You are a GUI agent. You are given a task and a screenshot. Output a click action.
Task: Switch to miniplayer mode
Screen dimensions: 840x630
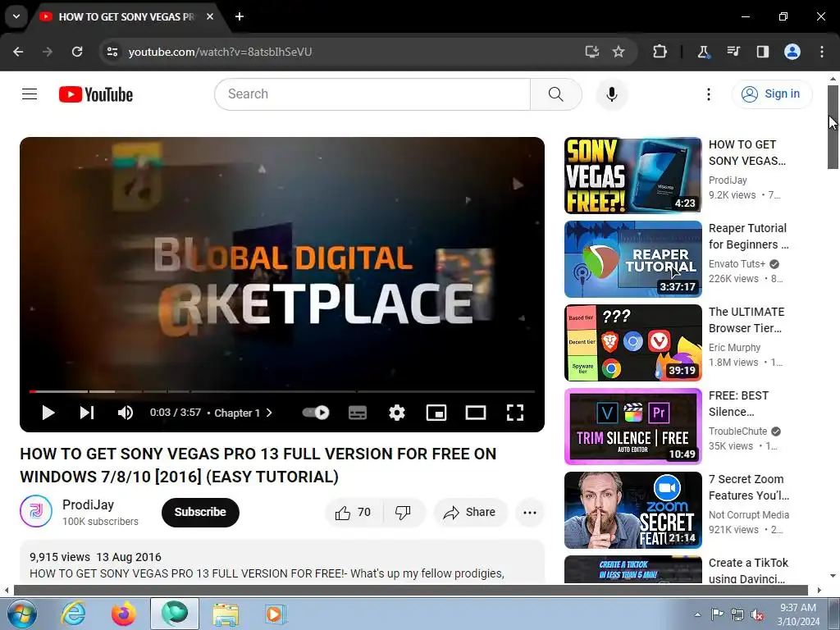(436, 413)
